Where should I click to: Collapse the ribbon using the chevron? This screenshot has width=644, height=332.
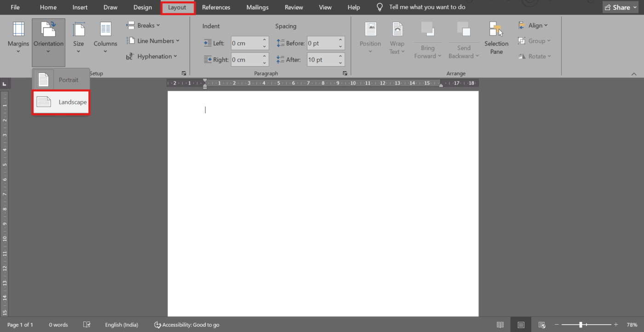point(634,73)
